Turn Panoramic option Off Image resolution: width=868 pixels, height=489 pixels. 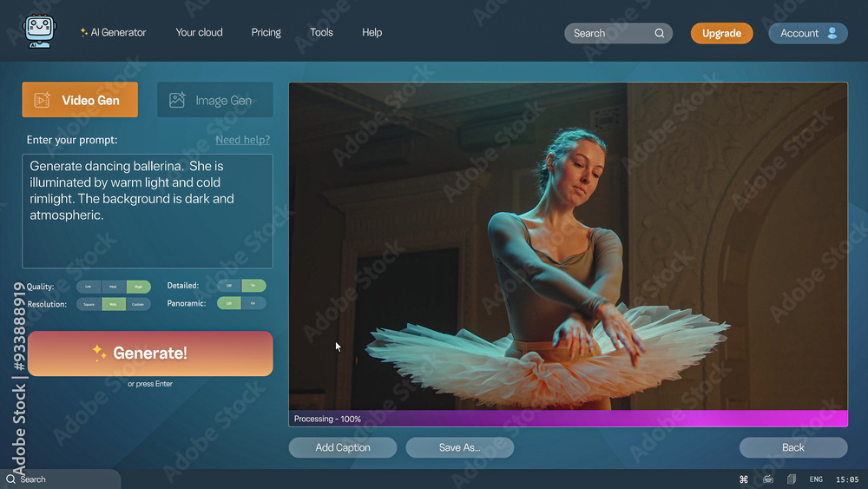pos(229,303)
